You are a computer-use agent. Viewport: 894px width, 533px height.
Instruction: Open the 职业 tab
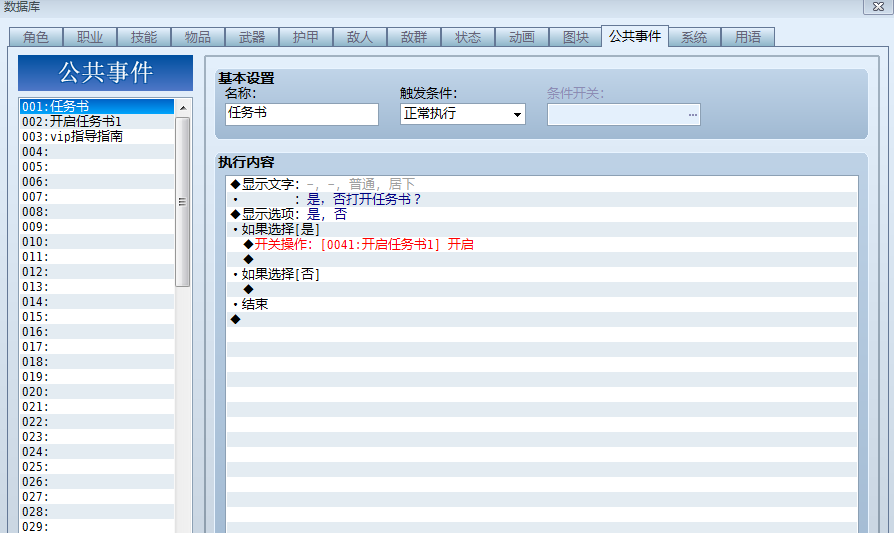[x=90, y=37]
